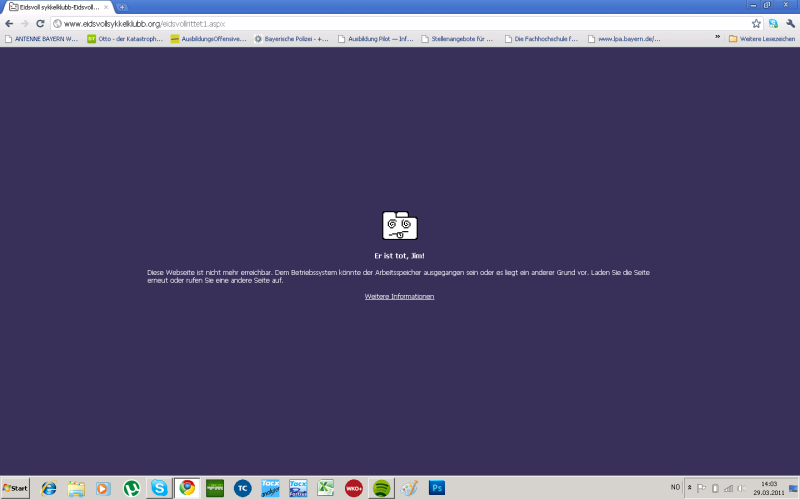Screen dimensions: 800x500
Task: Open the Chrome wrench settings menu
Action: [789, 23]
